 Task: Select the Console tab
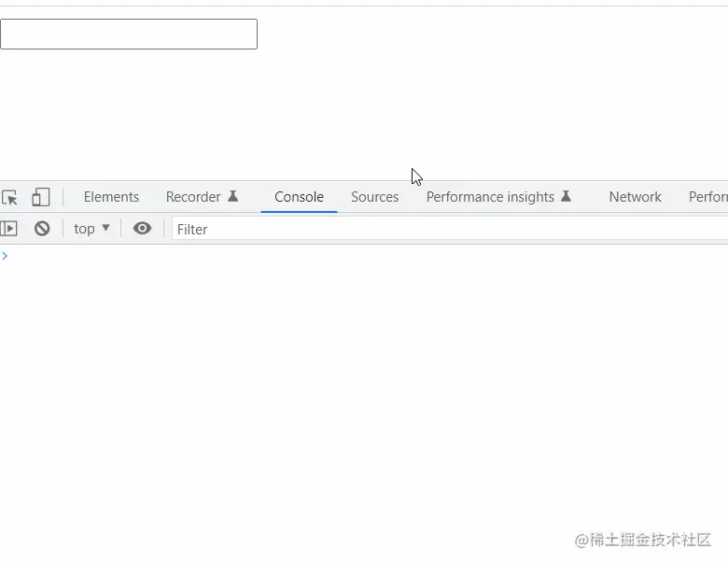299,197
